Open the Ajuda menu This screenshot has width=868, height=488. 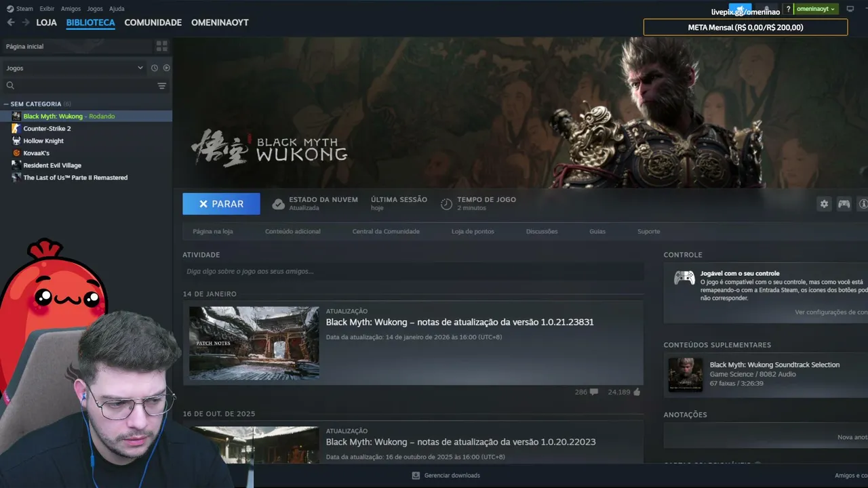pyautogui.click(x=117, y=9)
